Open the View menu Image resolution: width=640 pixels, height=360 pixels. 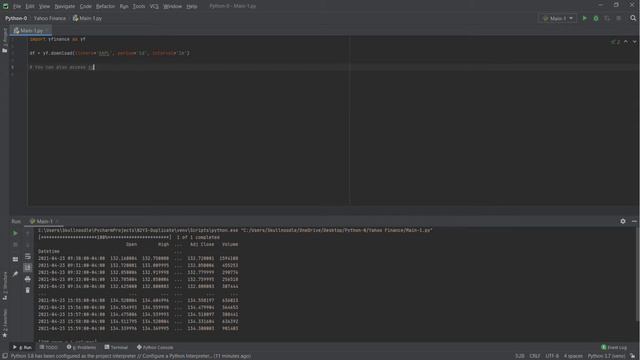pyautogui.click(x=44, y=6)
